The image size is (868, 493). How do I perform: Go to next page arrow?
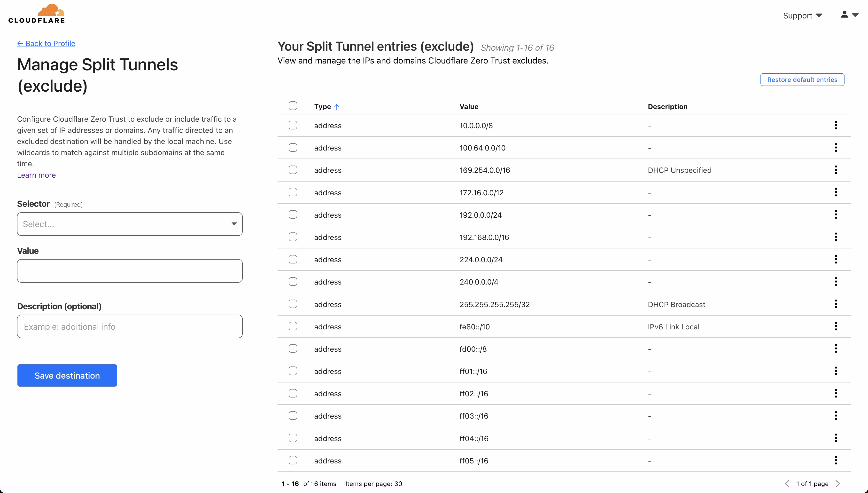[837, 484]
